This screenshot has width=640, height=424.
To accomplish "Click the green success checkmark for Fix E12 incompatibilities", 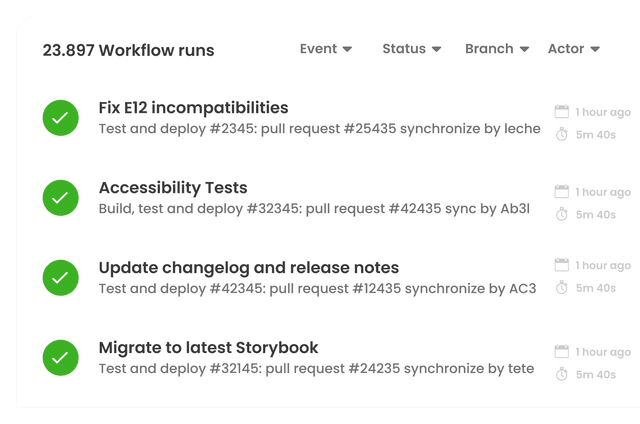I will pyautogui.click(x=60, y=118).
